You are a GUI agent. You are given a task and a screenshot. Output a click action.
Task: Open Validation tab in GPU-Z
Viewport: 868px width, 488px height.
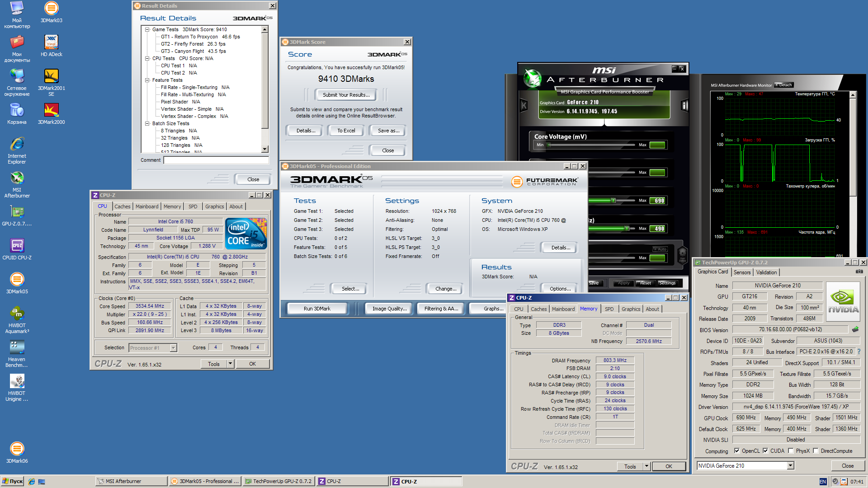click(766, 272)
